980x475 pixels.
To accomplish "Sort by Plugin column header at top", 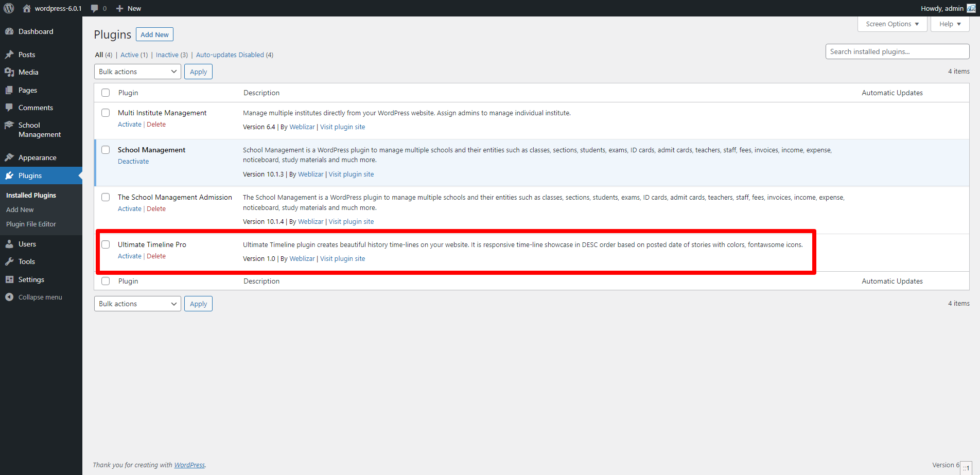I will click(x=128, y=93).
